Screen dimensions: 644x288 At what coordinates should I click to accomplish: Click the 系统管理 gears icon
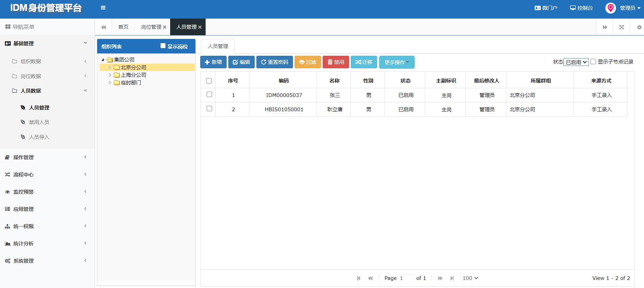point(7,261)
